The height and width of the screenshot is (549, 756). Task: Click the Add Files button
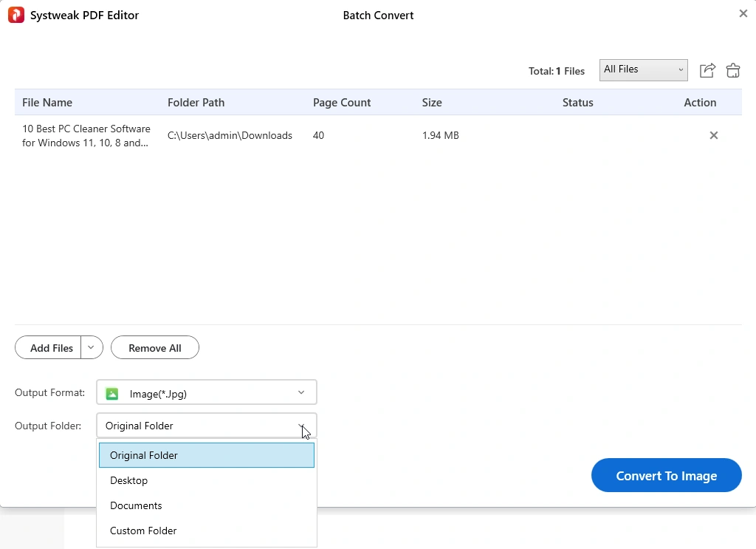(x=48, y=347)
